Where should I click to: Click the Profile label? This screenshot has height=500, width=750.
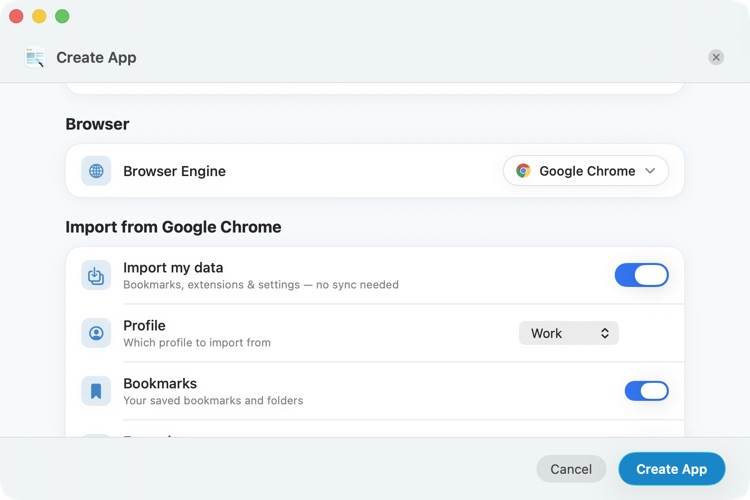144,325
